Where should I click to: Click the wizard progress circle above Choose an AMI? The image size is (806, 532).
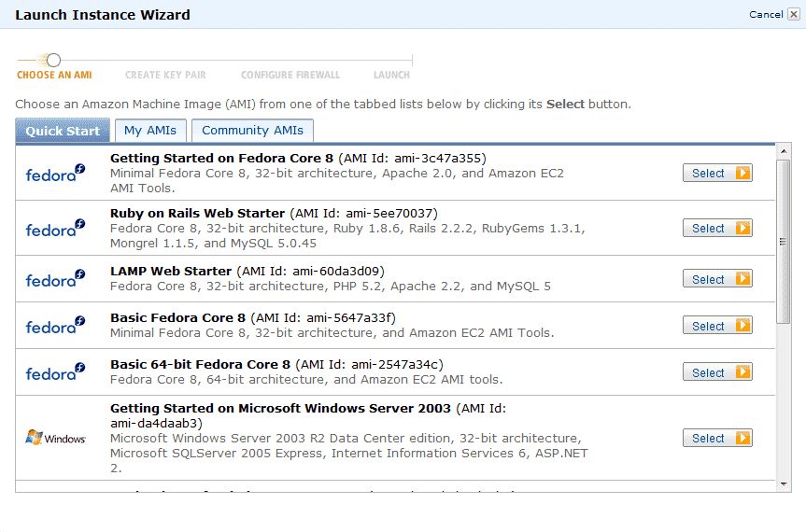pos(53,60)
